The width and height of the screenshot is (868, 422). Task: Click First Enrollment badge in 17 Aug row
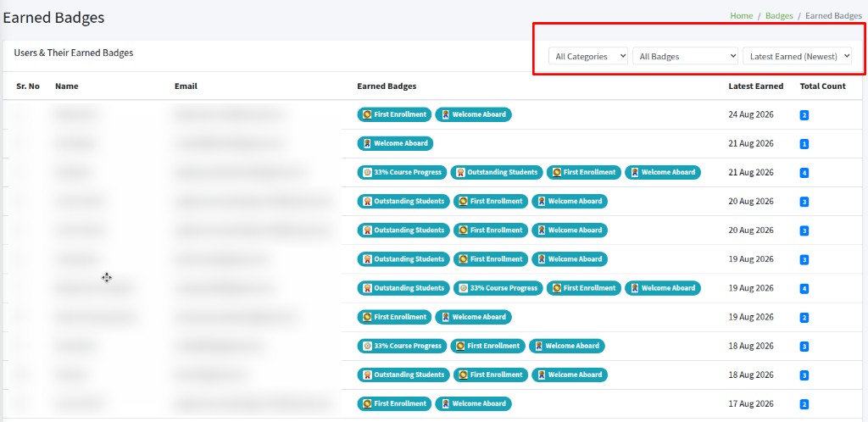pyautogui.click(x=394, y=403)
